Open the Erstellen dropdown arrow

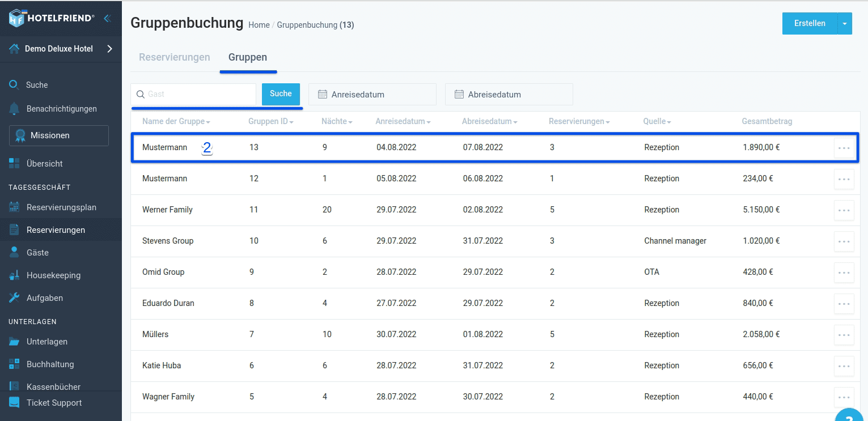point(845,24)
